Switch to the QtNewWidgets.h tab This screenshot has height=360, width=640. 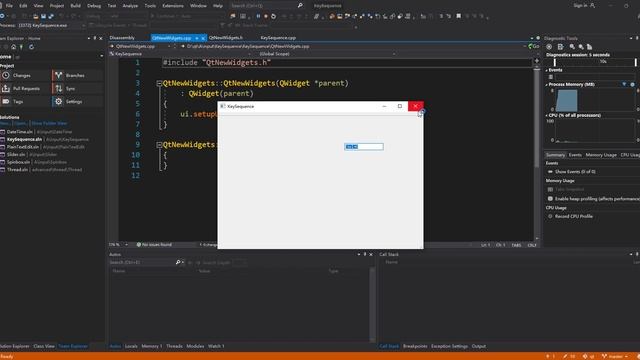coord(226,38)
